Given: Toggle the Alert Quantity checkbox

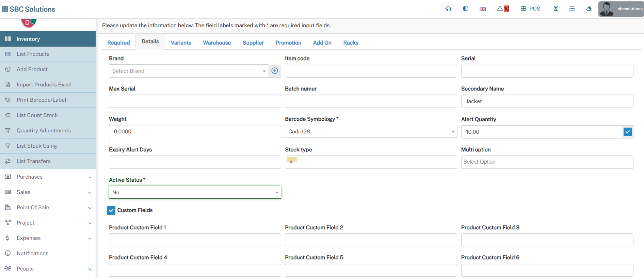Looking at the screenshot, I should 627,132.
